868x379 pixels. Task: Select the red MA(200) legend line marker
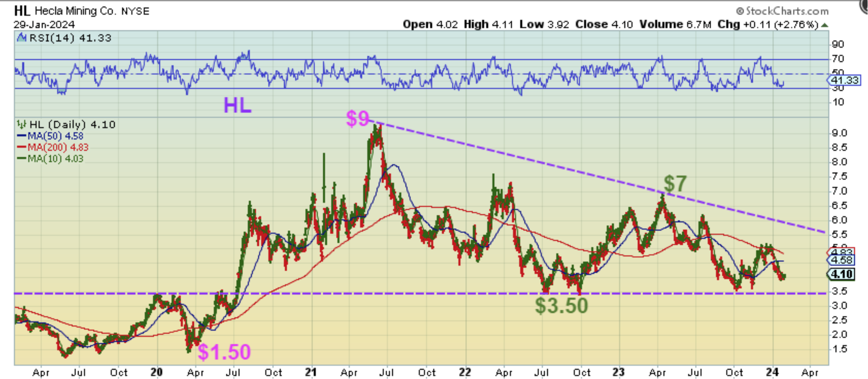21,147
